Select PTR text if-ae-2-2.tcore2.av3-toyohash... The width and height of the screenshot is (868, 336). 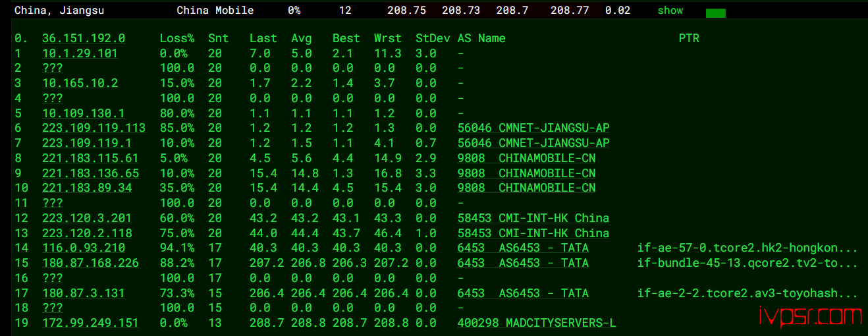click(747, 293)
